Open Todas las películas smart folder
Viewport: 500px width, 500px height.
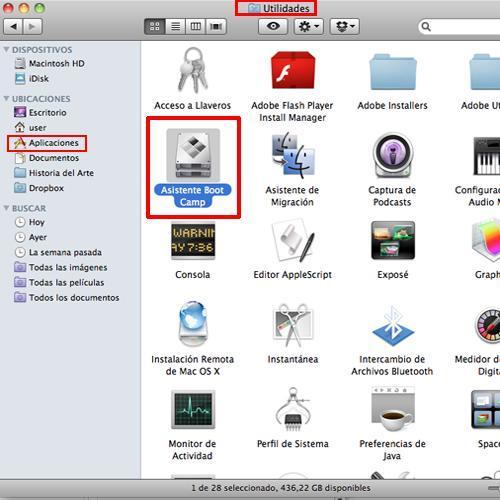(59, 282)
